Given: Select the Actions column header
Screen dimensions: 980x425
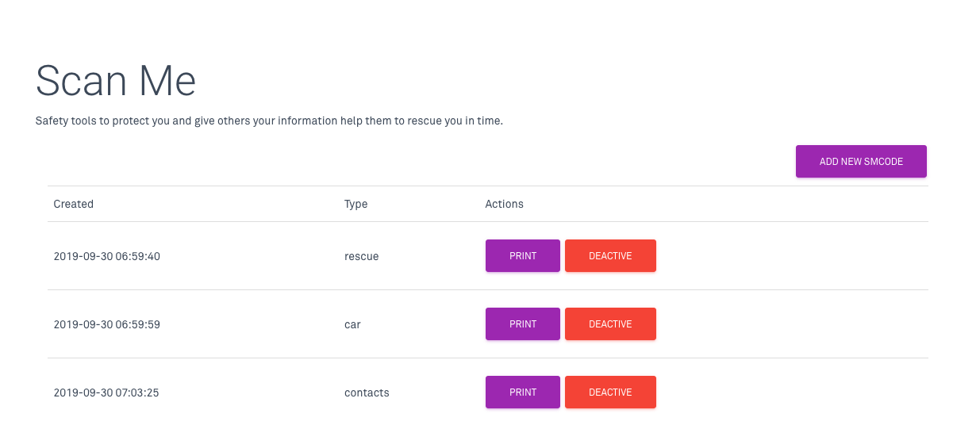Looking at the screenshot, I should pos(504,204).
